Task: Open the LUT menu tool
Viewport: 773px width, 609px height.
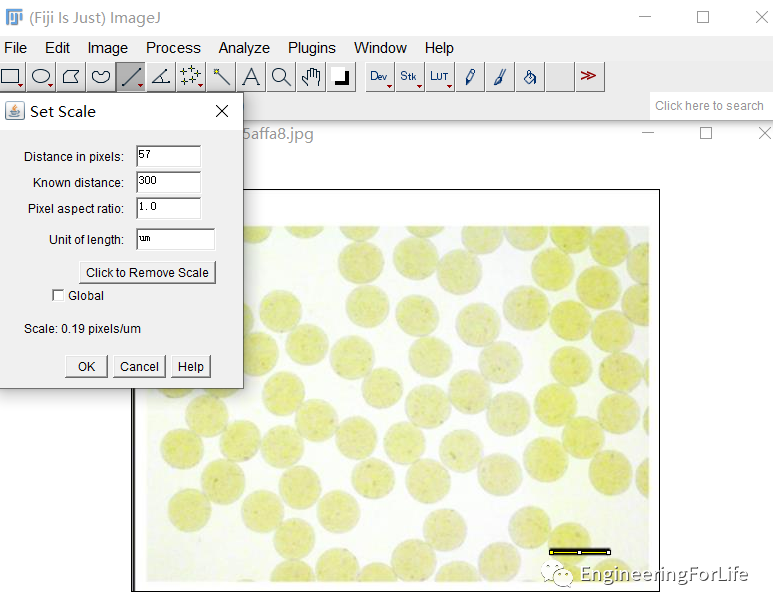Action: 440,77
